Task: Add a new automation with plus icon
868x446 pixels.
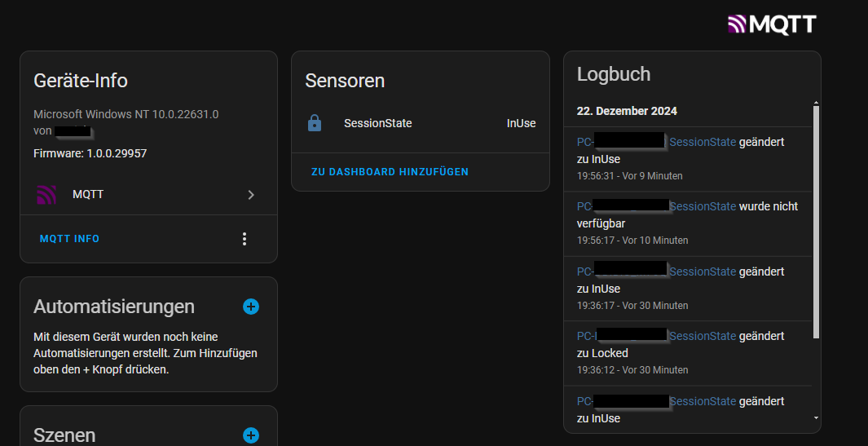Action: click(x=251, y=307)
